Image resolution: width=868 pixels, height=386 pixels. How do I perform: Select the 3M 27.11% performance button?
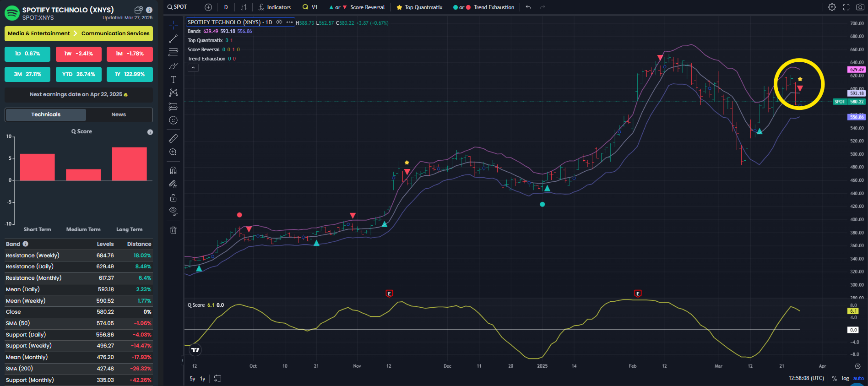27,74
